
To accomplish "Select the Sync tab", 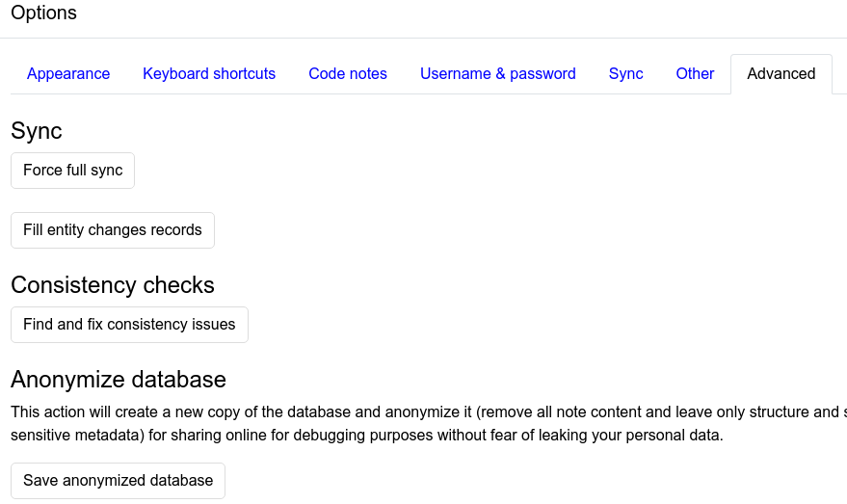I will pos(626,74).
